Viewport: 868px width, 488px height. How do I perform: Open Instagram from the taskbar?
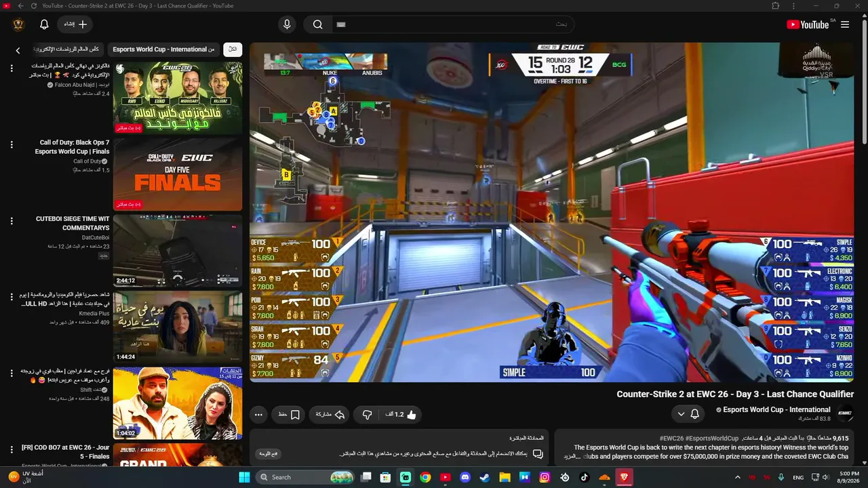(x=545, y=477)
